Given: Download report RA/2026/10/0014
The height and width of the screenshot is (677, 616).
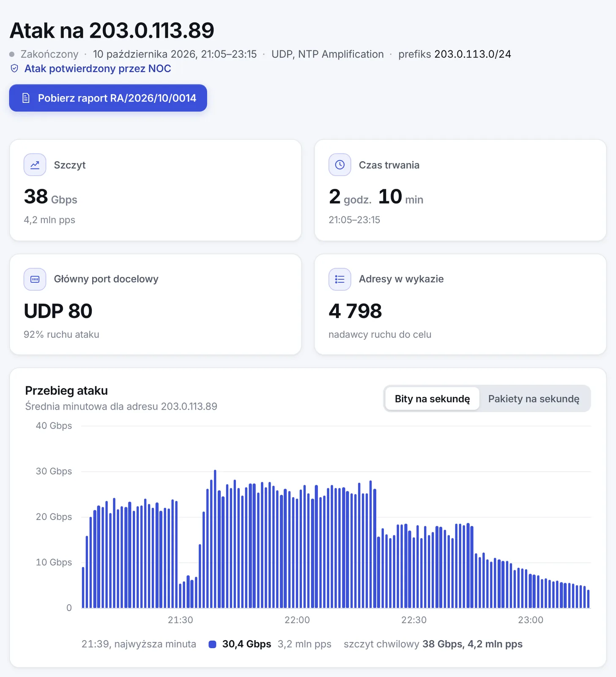Looking at the screenshot, I should [108, 98].
